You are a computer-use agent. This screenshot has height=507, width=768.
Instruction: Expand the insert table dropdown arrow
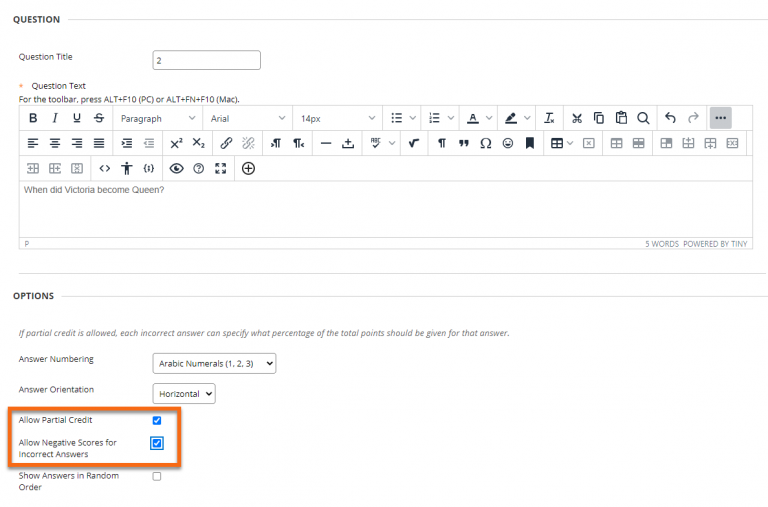coord(570,144)
